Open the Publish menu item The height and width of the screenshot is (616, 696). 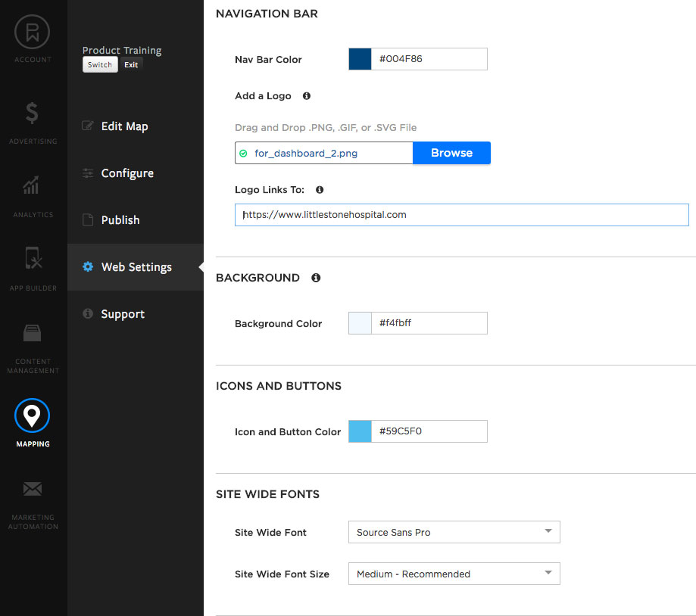click(x=120, y=220)
